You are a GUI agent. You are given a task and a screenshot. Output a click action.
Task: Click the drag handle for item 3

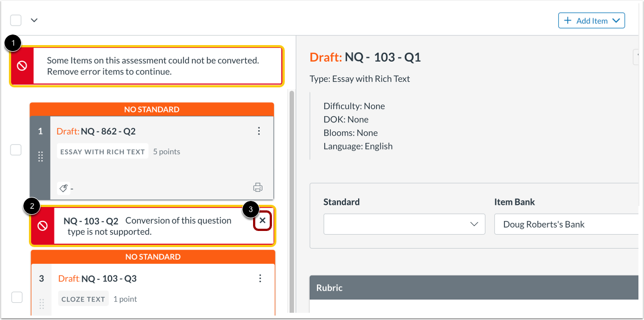point(42,304)
